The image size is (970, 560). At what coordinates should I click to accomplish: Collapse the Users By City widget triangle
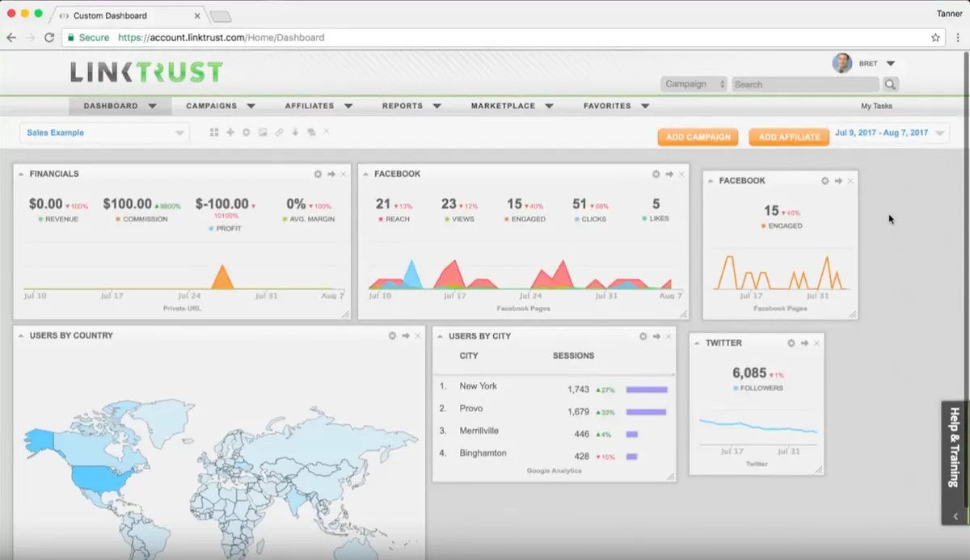pyautogui.click(x=441, y=337)
